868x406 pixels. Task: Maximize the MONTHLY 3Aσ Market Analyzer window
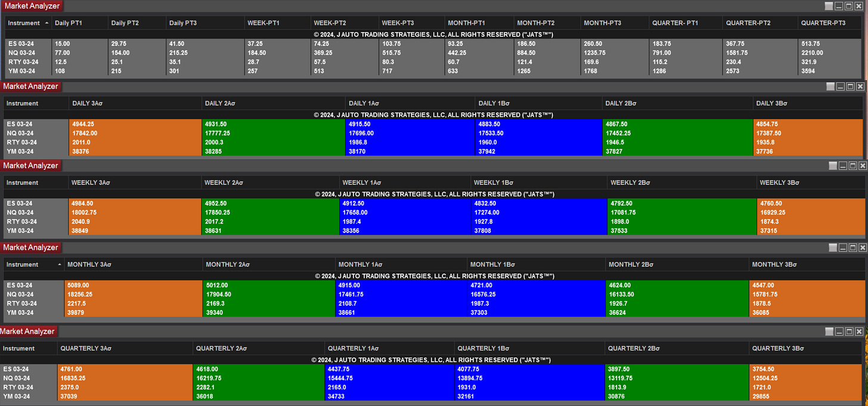(852, 247)
